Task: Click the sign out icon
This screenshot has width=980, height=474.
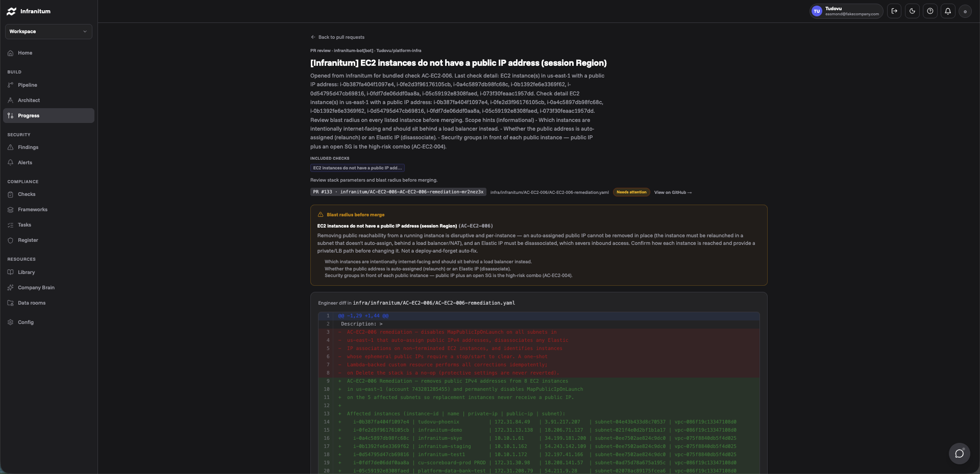Action: click(x=894, y=11)
